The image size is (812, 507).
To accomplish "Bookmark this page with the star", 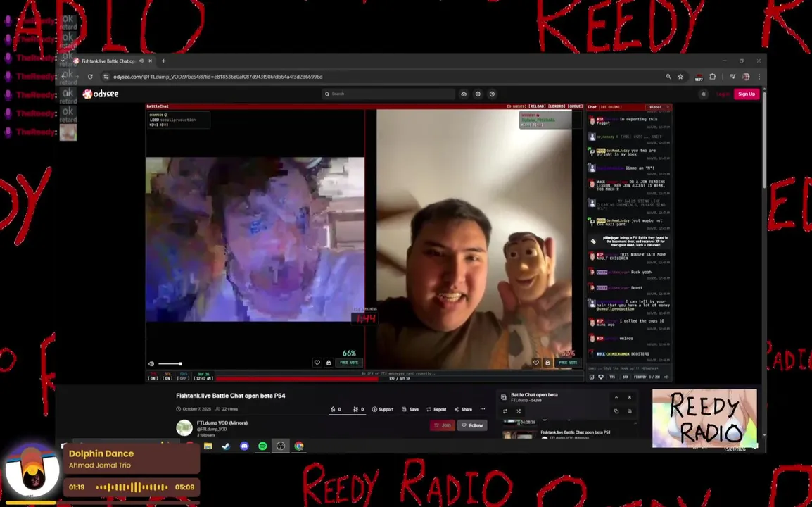I will [680, 77].
